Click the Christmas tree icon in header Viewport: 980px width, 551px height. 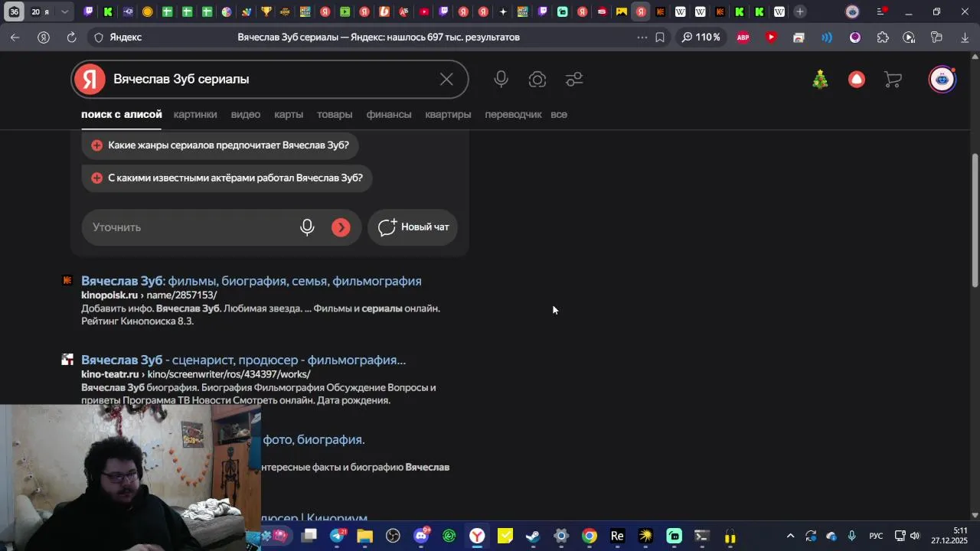[x=820, y=79]
